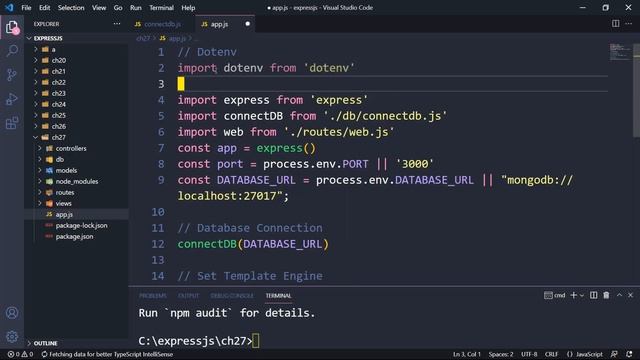This screenshot has width=640, height=360.
Task: Open the Search view in activity bar
Action: point(12,51)
